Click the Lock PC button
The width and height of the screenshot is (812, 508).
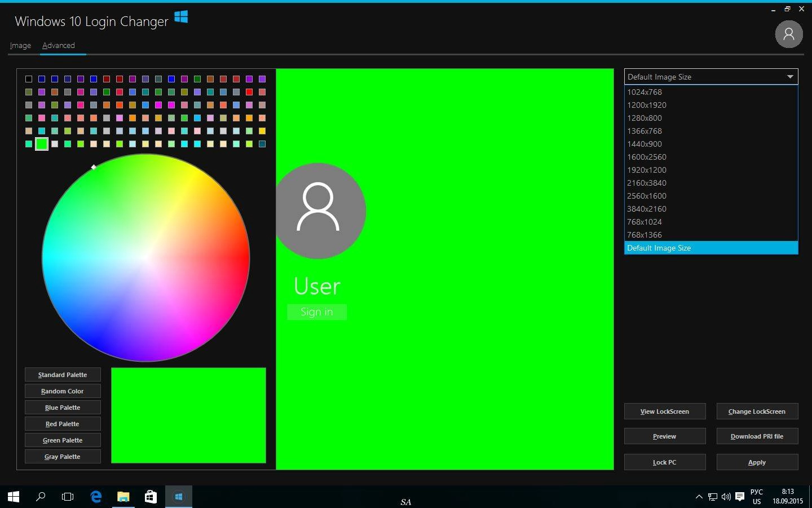point(665,462)
